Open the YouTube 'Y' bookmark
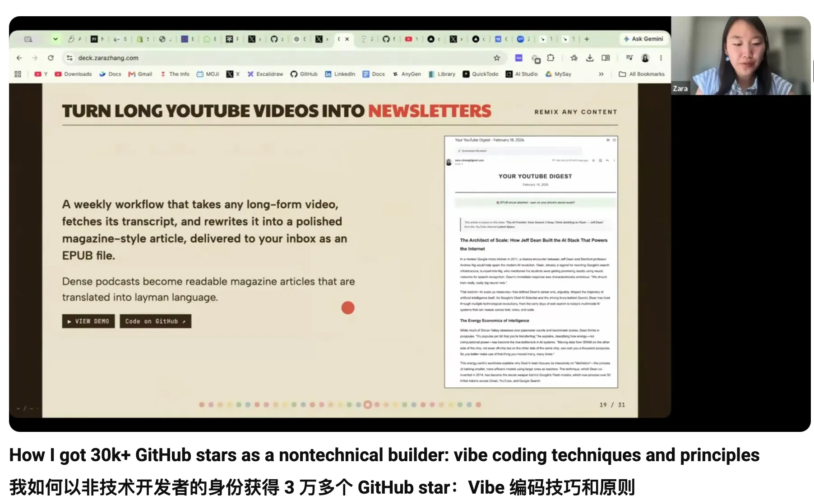This screenshot has width=814, height=504. click(x=41, y=74)
